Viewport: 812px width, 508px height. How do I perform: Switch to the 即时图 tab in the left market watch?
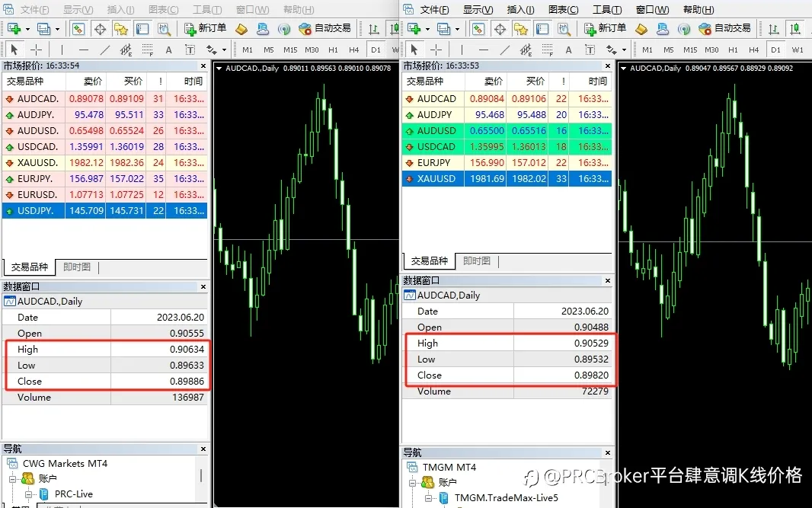77,267
